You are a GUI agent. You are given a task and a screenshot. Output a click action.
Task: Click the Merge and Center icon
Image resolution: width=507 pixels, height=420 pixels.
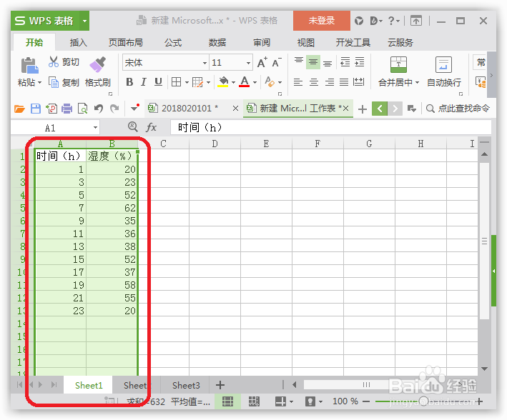click(x=398, y=64)
